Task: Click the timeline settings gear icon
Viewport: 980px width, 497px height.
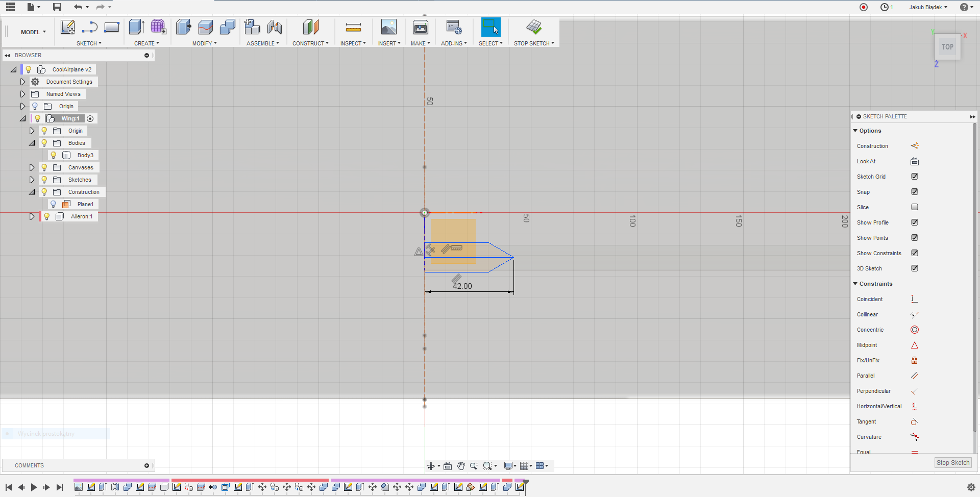Action: click(x=971, y=487)
